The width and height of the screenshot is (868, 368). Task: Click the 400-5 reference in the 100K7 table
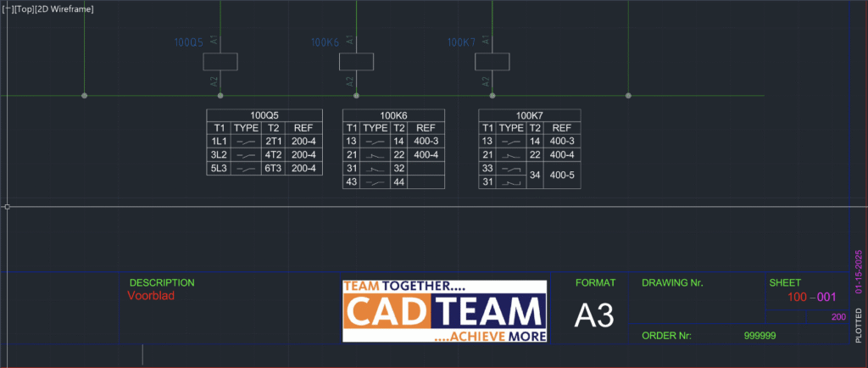tap(563, 176)
